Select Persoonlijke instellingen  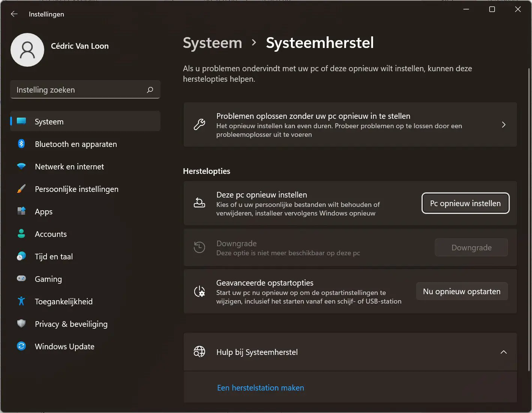tap(85, 189)
